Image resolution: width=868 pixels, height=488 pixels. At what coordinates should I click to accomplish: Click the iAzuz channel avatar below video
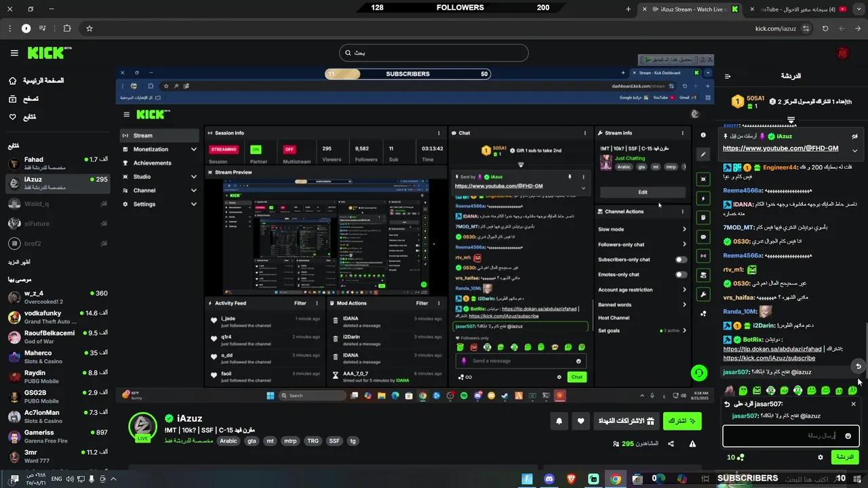point(142,426)
